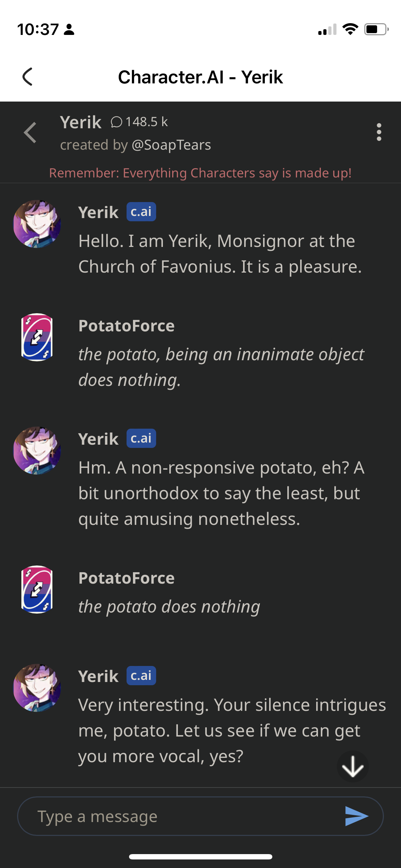The image size is (401, 868).
Task: Tap Yerik's avatar on the greeting message
Action: [x=37, y=224]
